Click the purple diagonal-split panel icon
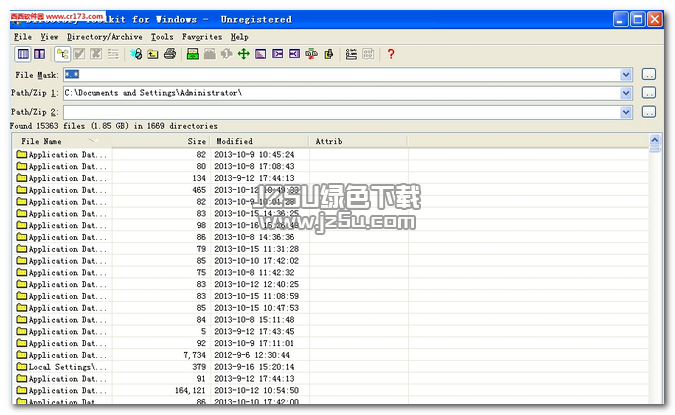The image size is (675, 415). point(260,54)
